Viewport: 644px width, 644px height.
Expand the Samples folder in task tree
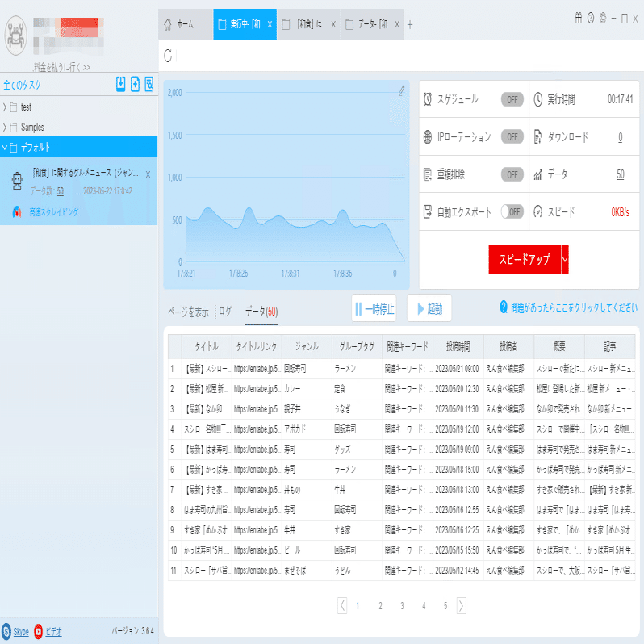click(x=5, y=127)
